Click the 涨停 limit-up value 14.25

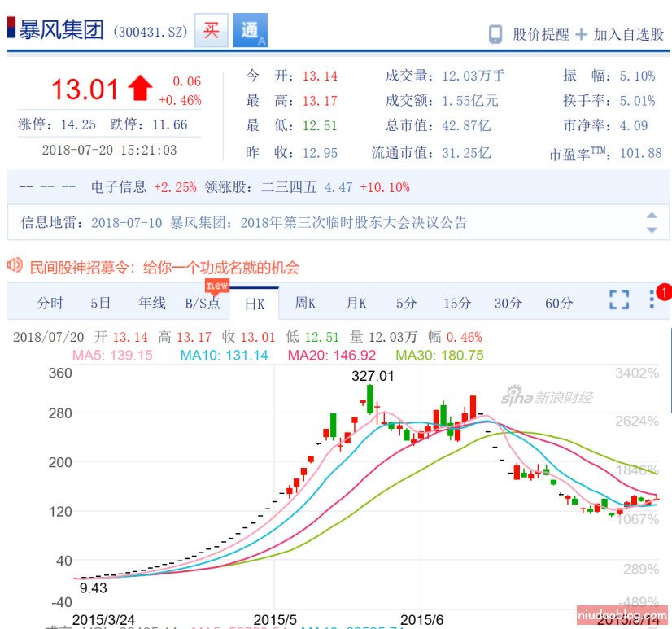pos(78,124)
